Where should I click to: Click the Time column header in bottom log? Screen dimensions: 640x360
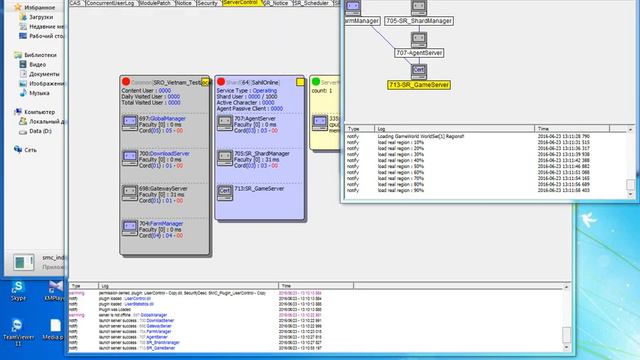point(316,286)
